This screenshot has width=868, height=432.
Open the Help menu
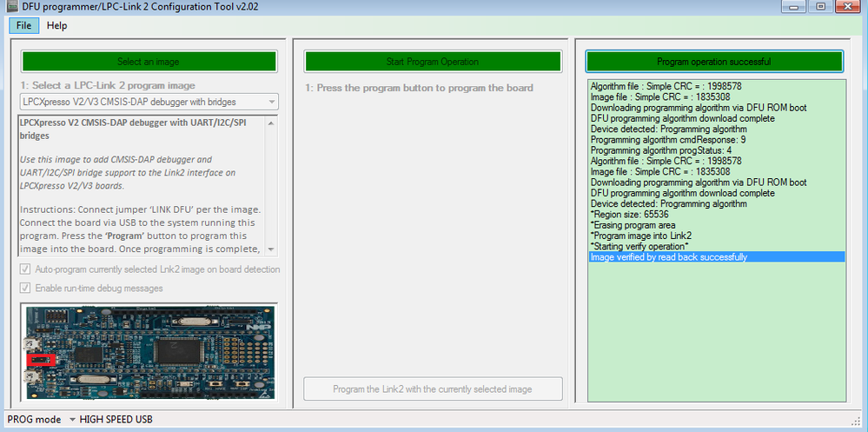click(x=56, y=25)
